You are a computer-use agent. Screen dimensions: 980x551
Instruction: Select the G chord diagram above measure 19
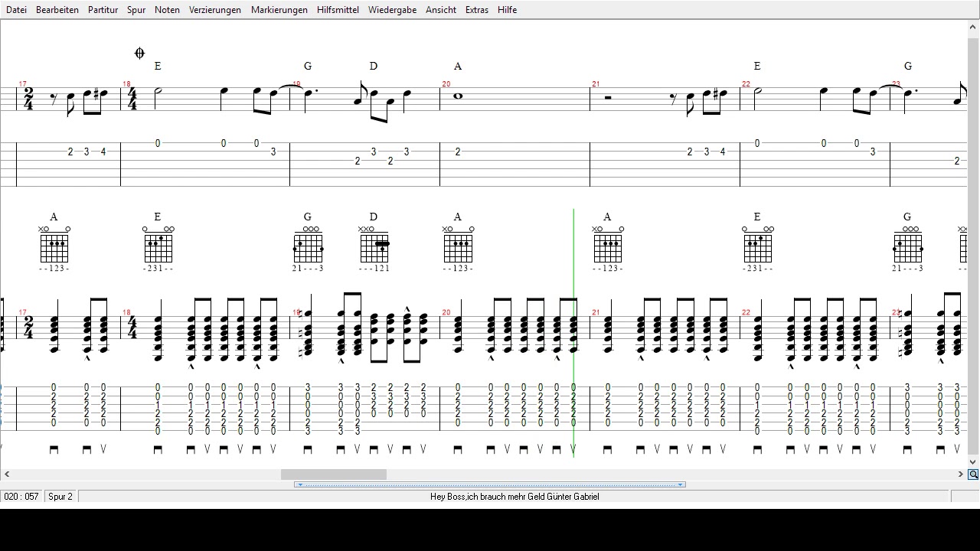[308, 247]
